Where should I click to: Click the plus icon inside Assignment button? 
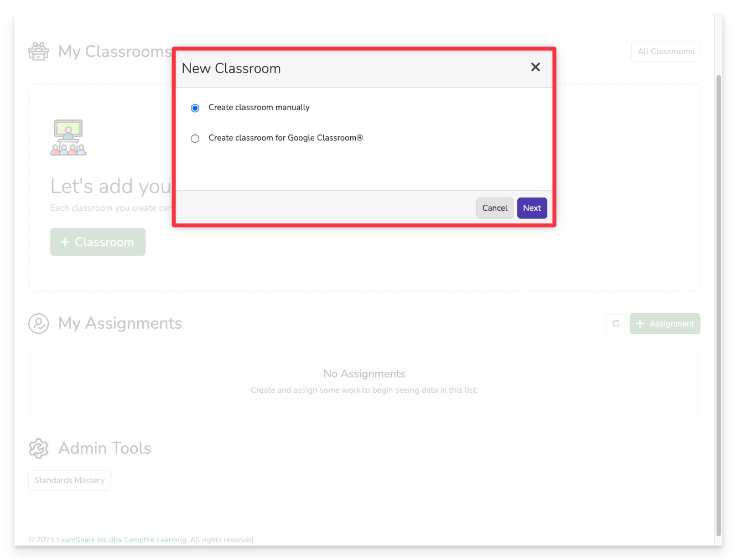[640, 324]
